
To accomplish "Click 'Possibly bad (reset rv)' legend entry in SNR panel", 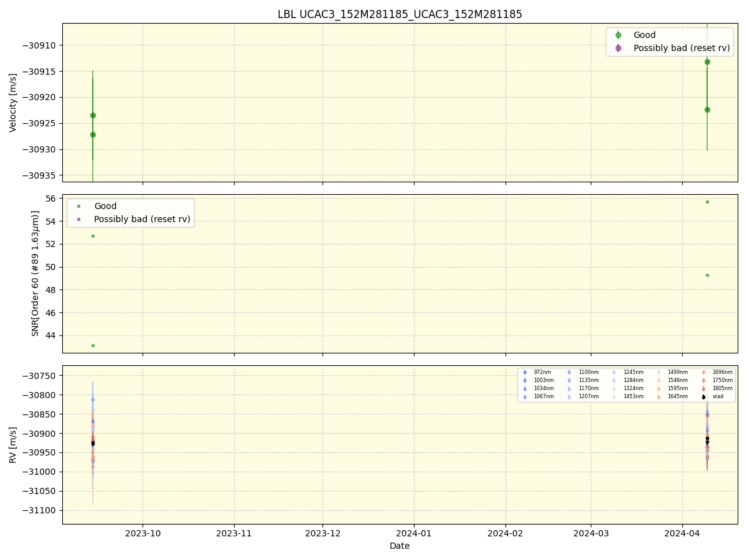I will tap(143, 219).
